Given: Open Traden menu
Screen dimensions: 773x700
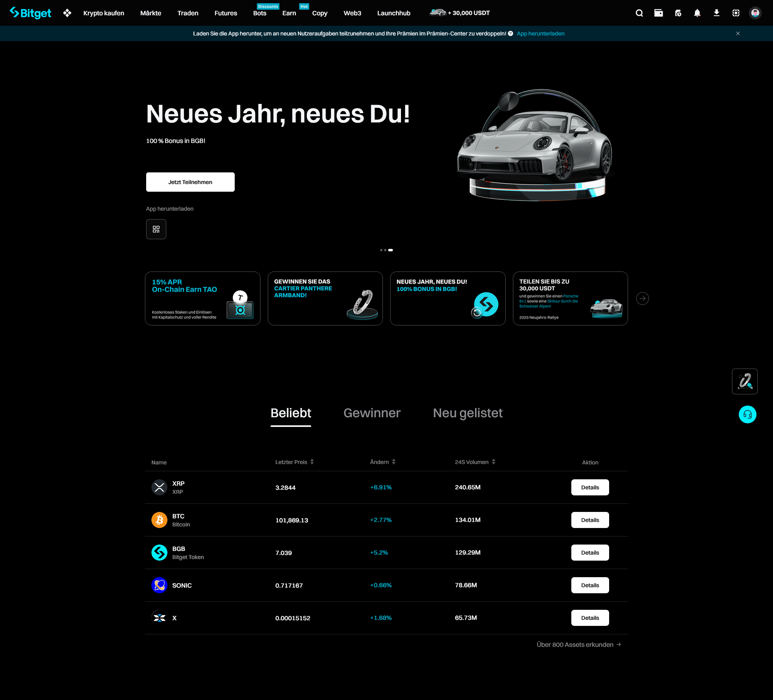Looking at the screenshot, I should [188, 13].
